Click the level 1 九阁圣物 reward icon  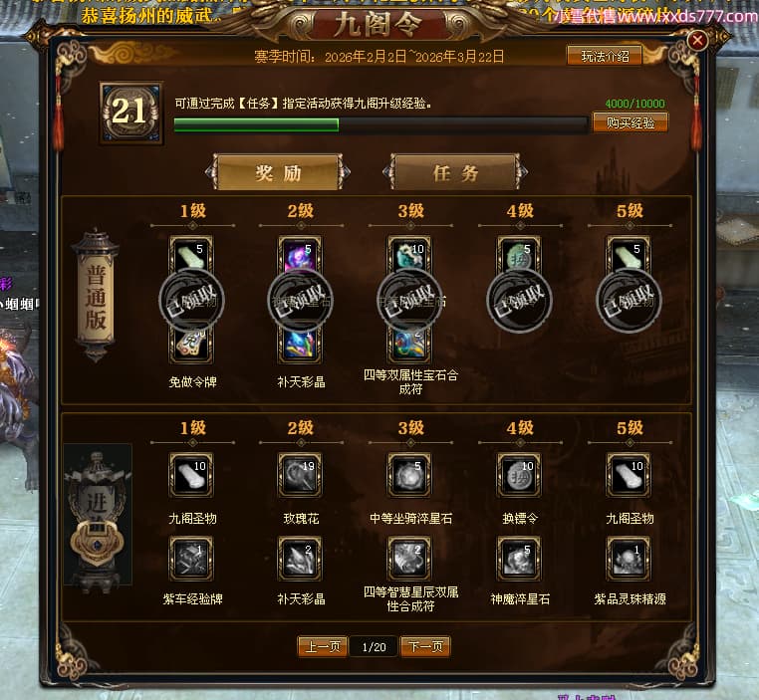click(190, 475)
